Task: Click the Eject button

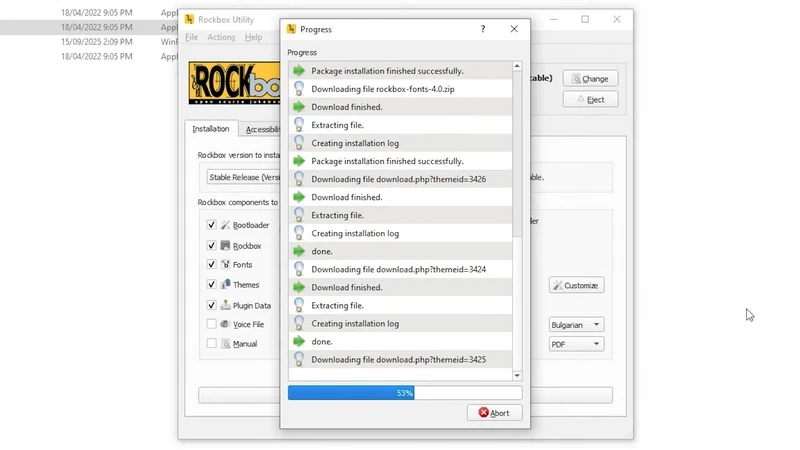Action: coord(590,99)
